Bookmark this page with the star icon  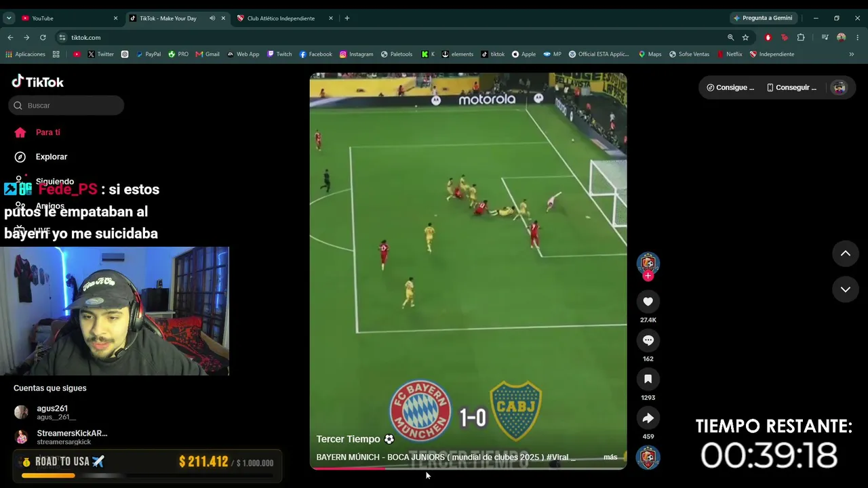pyautogui.click(x=745, y=38)
